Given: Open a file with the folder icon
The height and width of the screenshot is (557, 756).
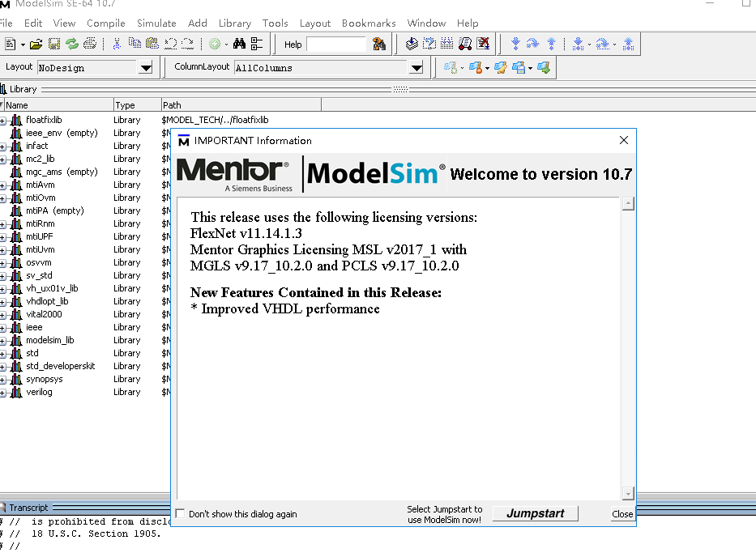Looking at the screenshot, I should click(x=36, y=45).
